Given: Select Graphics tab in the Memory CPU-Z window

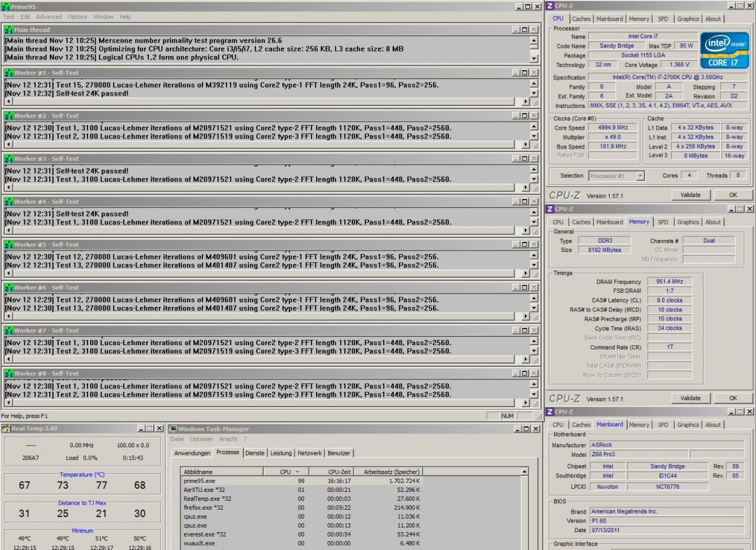Looking at the screenshot, I should tap(688, 222).
